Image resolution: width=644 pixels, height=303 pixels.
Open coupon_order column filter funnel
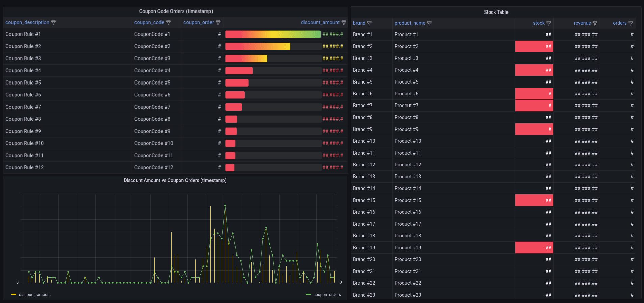coord(218,23)
